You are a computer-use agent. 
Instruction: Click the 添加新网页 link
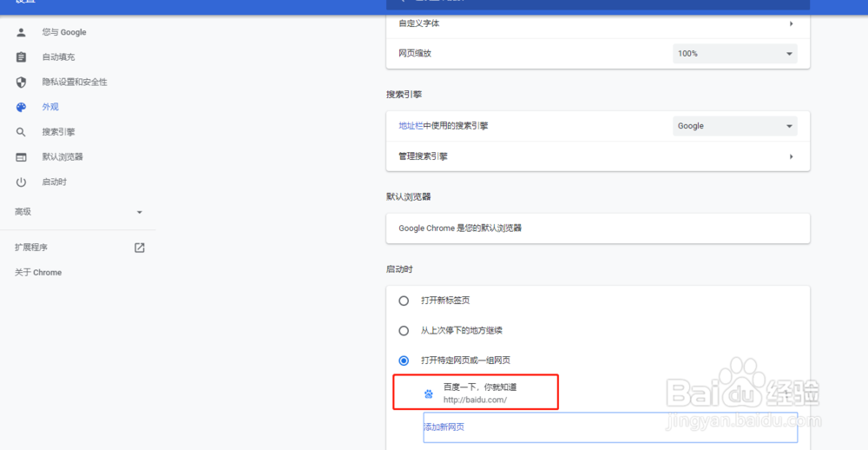tap(444, 427)
